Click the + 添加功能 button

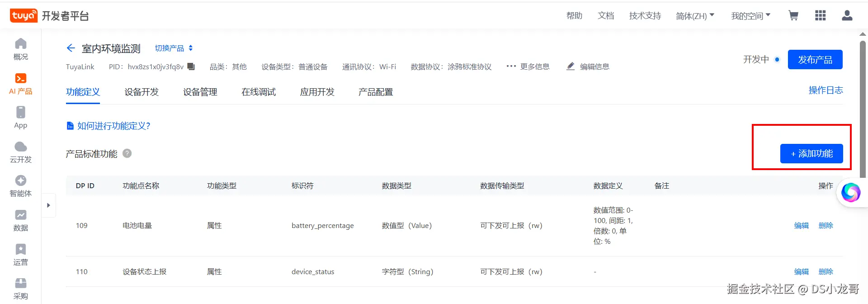[x=811, y=153]
